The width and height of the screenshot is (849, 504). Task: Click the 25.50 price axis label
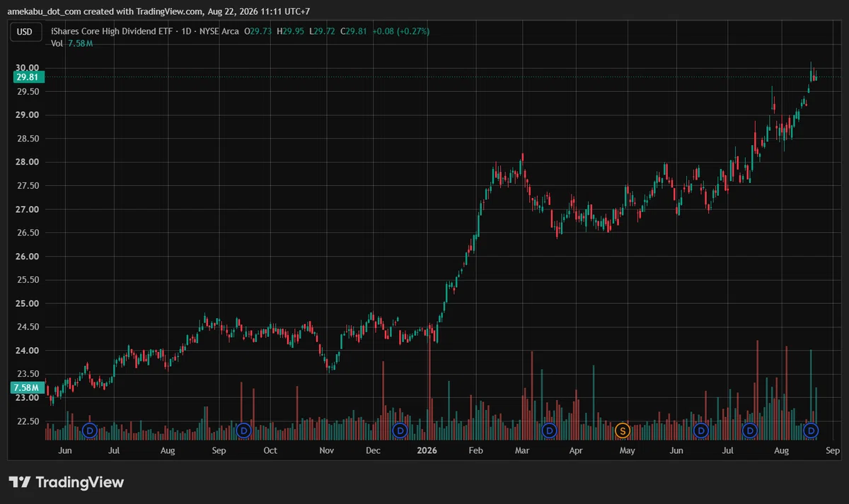[28, 281]
